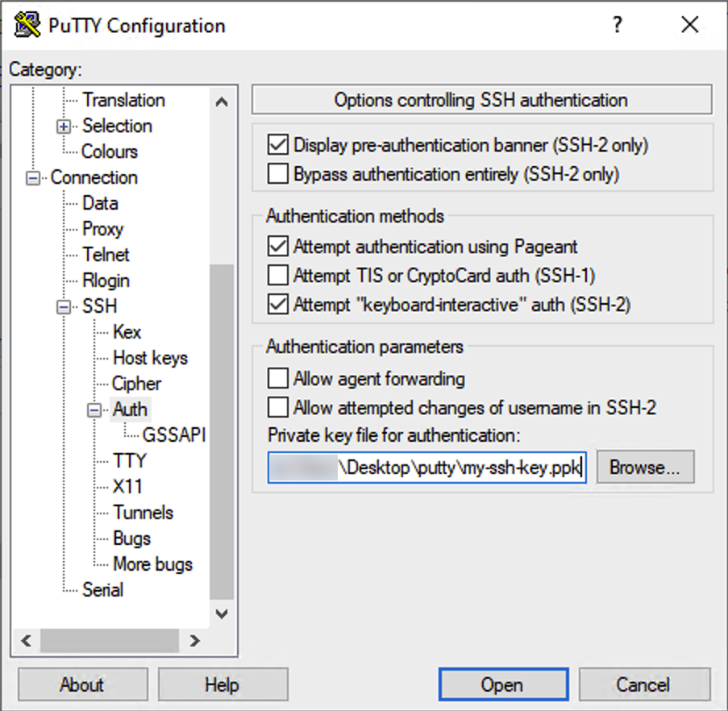The width and height of the screenshot is (728, 711).
Task: Collapse the Auth tree node
Action: [x=94, y=410]
